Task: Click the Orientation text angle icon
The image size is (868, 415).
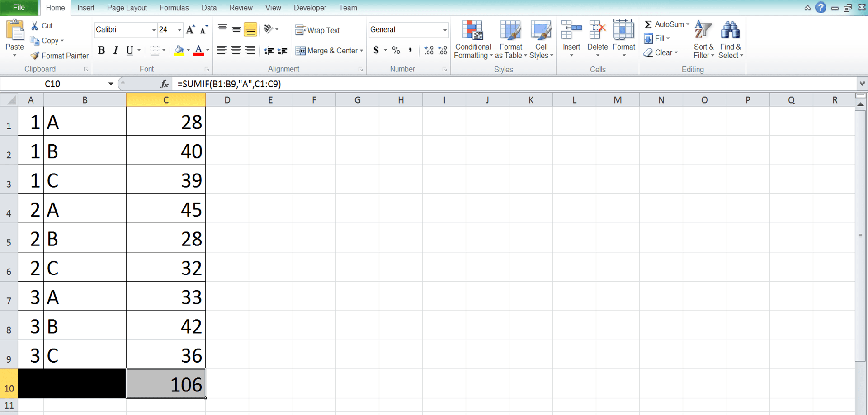Action: click(269, 29)
